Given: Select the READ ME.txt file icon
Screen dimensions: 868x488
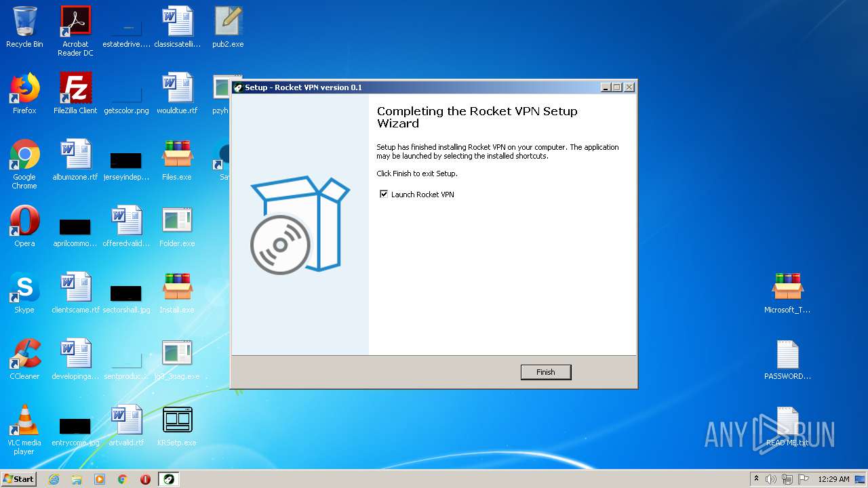Looking at the screenshot, I should click(787, 426).
